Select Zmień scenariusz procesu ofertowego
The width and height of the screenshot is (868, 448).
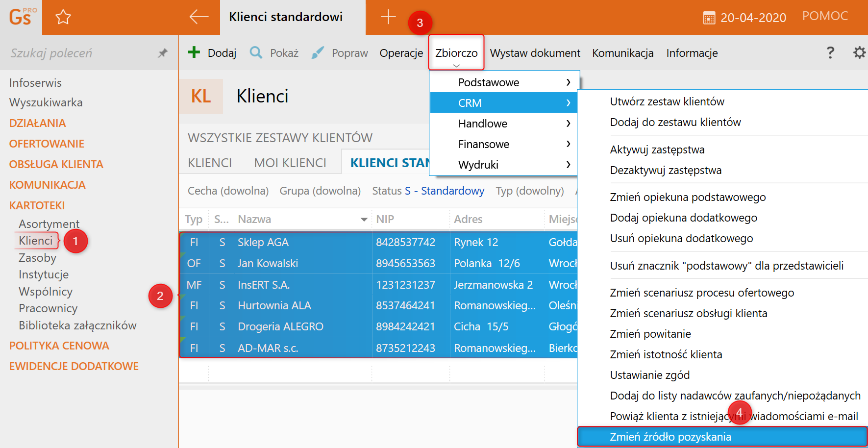(702, 293)
